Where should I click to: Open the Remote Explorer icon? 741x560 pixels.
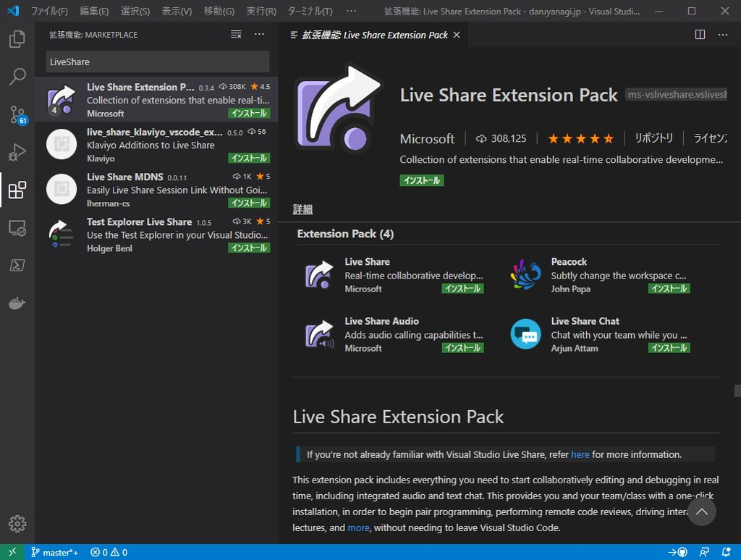17,227
